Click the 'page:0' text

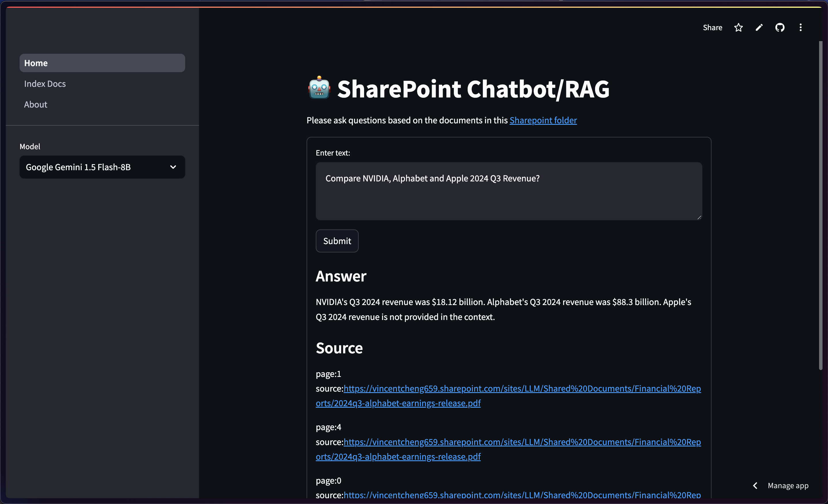coord(328,480)
